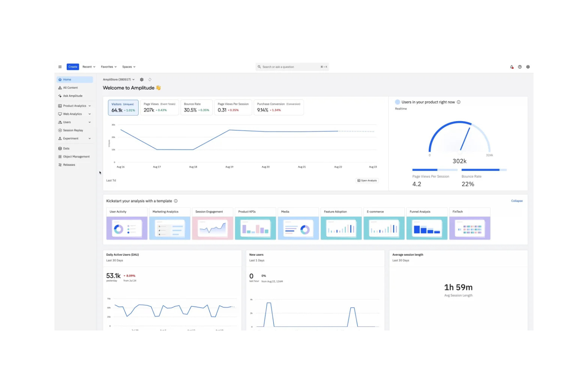The height and width of the screenshot is (392, 588).
Task: Expand the Experiment section chevron
Action: click(90, 139)
